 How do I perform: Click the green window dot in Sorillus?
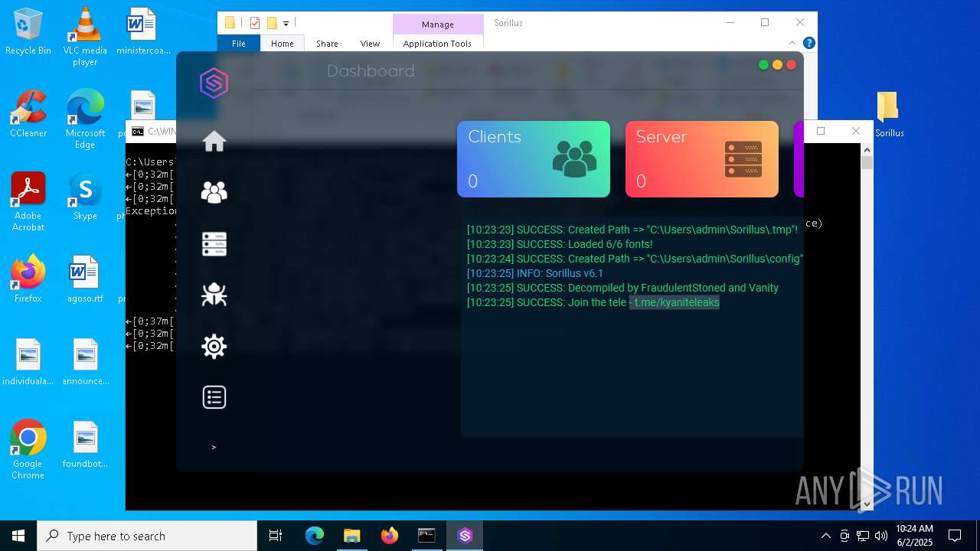point(763,65)
